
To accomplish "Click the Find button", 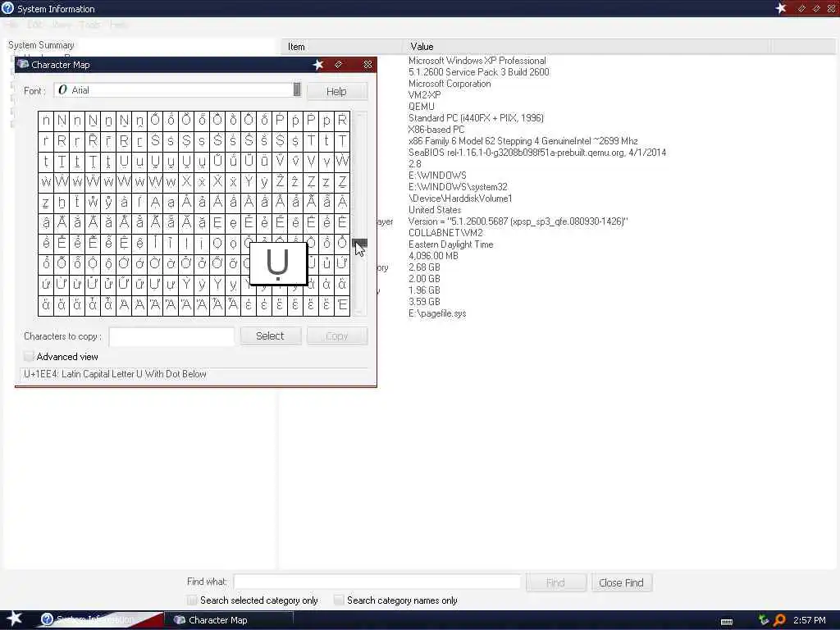I will [555, 582].
